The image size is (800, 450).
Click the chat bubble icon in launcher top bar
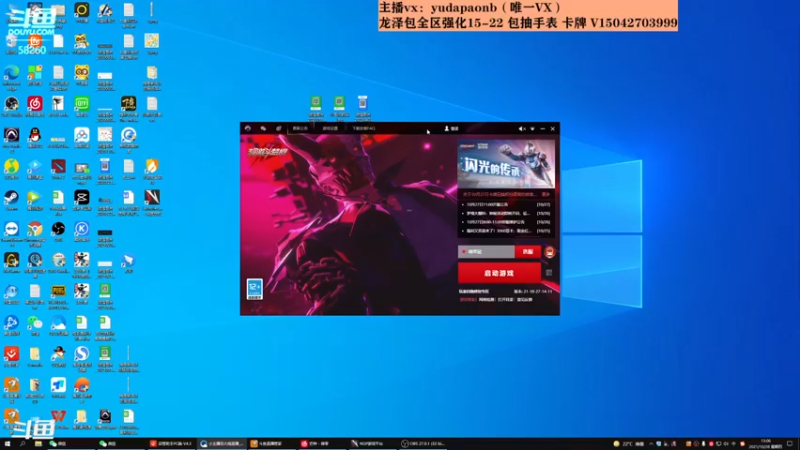click(x=263, y=129)
